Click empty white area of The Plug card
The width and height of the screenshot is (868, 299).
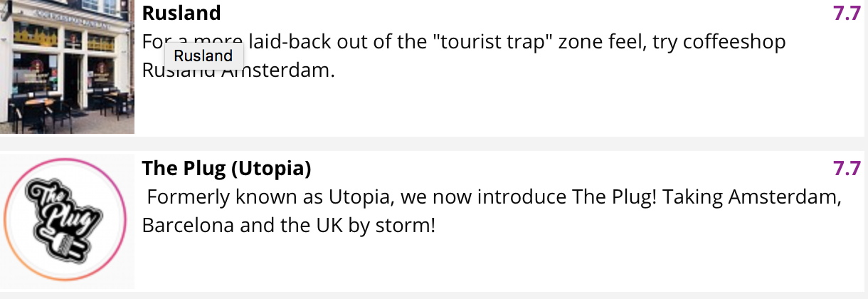click(498, 263)
